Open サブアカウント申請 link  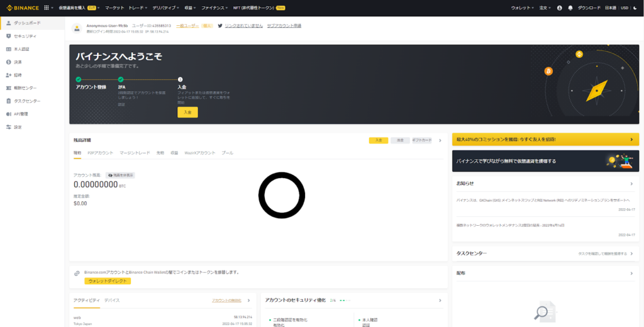[x=284, y=26]
